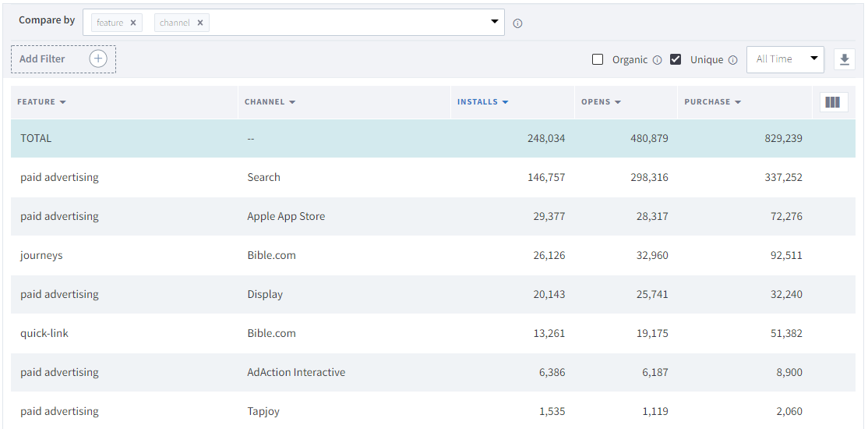The height and width of the screenshot is (429, 868).
Task: Click Bible.com in the quick-link row
Action: [x=271, y=333]
